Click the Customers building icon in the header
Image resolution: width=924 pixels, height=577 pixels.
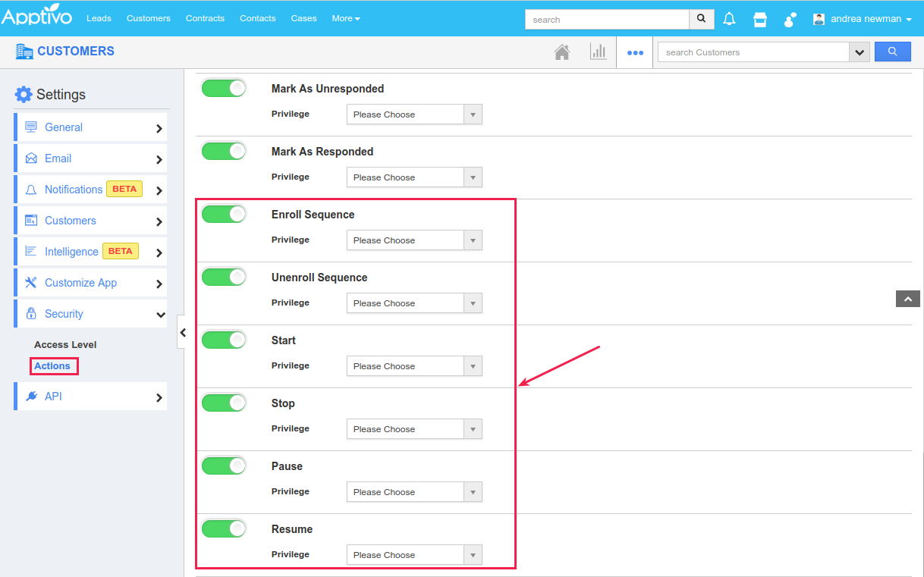(x=24, y=52)
